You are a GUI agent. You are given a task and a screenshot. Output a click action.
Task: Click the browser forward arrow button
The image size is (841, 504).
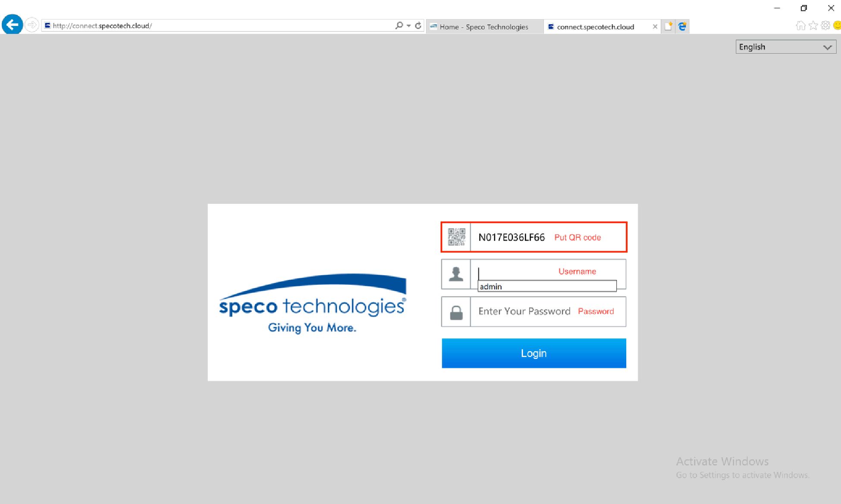tap(31, 25)
